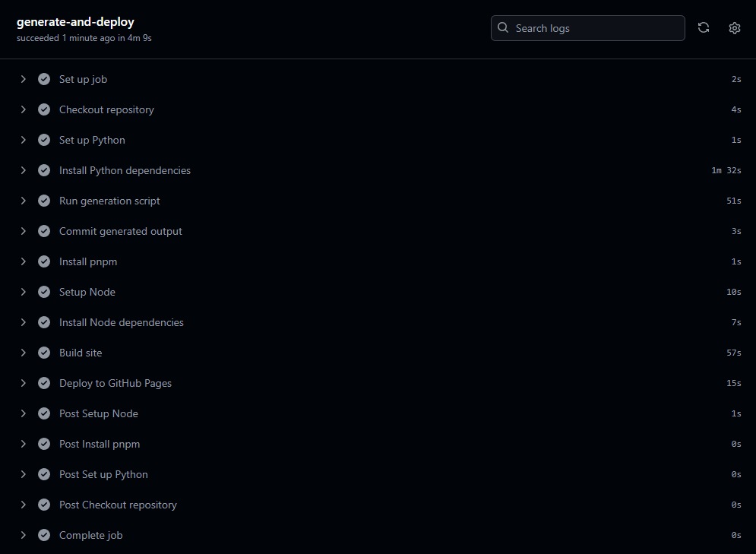This screenshot has width=756, height=554.
Task: Select the 'Set up job' step label
Action: pyautogui.click(x=83, y=79)
